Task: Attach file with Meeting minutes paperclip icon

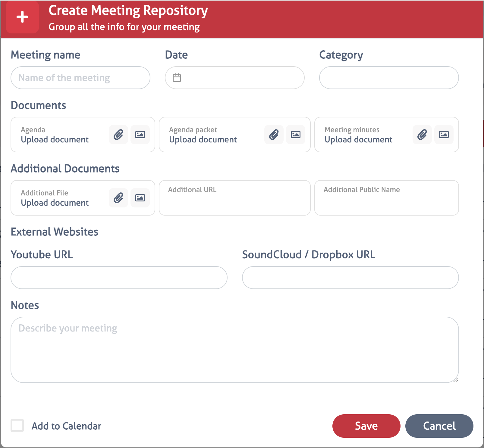Action: [422, 135]
